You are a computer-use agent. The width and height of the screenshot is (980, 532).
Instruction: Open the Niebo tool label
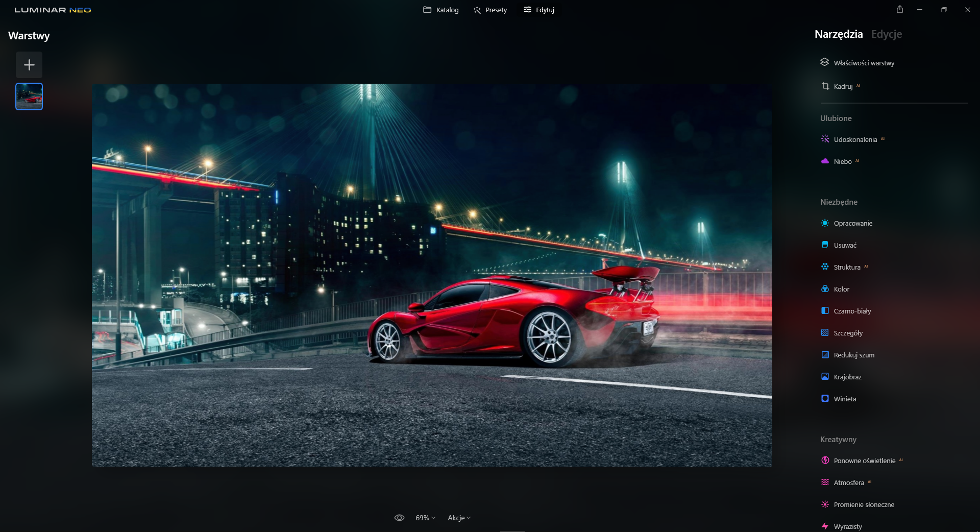(843, 161)
